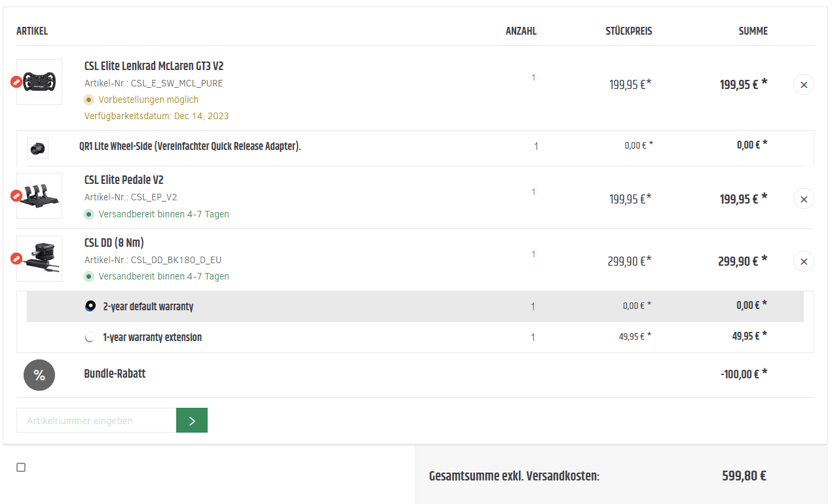Click the Artikelnummer eingeben input field
This screenshot has height=504, width=832.
pyautogui.click(x=96, y=421)
